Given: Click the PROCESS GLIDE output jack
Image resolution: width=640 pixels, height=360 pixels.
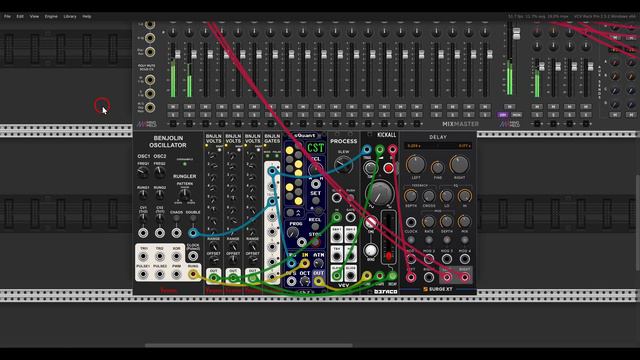Looking at the screenshot, I should click(x=350, y=276).
